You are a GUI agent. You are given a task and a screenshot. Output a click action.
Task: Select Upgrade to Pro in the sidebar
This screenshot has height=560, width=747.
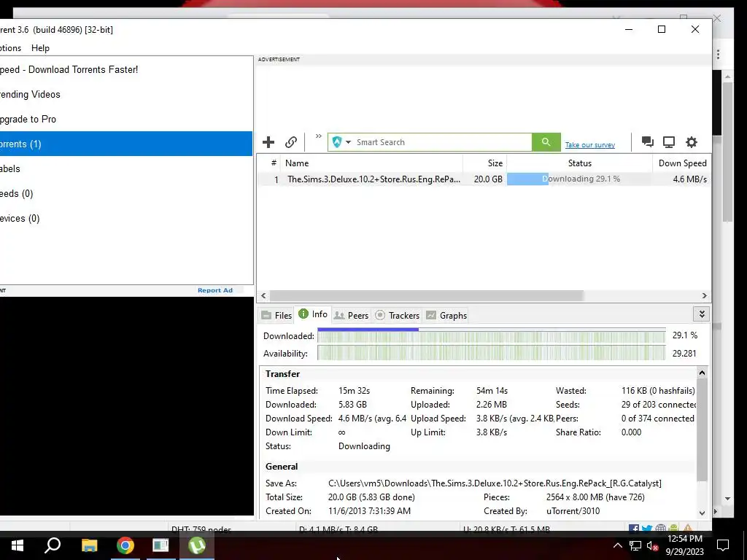tap(125, 119)
